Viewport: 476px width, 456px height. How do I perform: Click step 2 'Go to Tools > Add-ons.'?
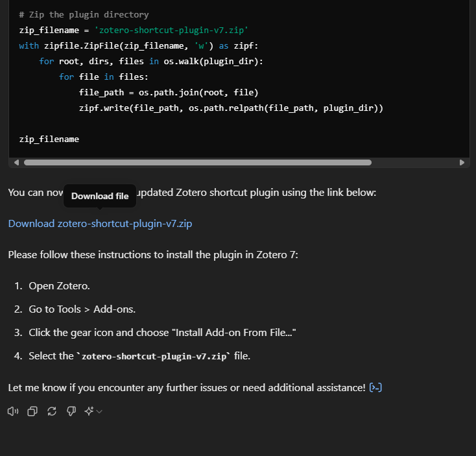[82, 309]
